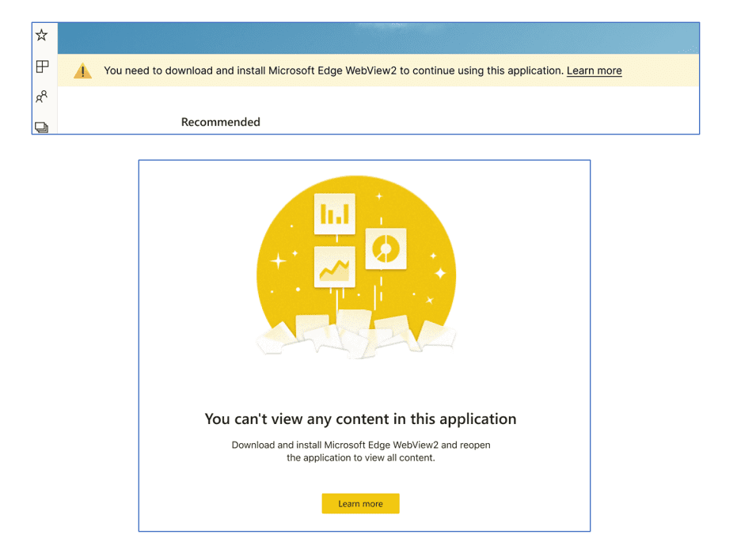Select the Recommended heading
This screenshot has height=557, width=756.
coord(221,122)
